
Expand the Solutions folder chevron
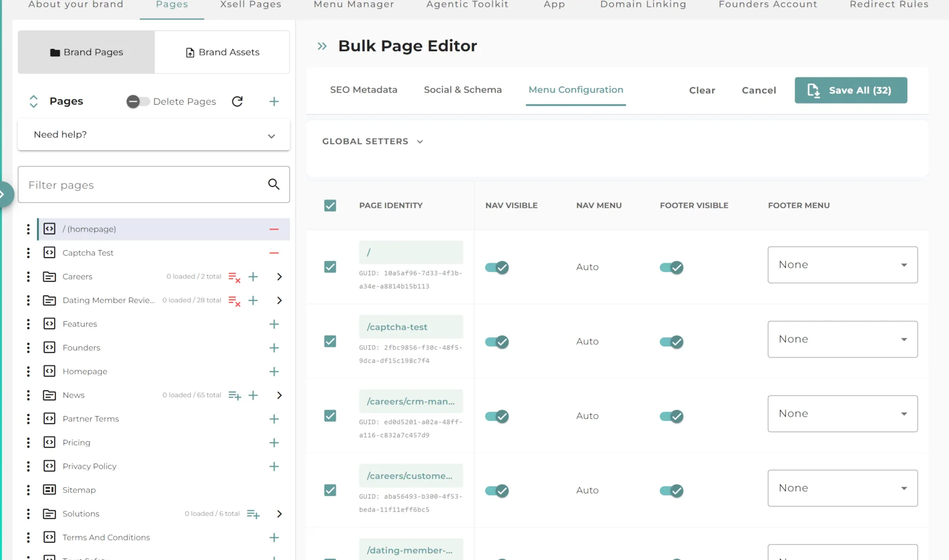[279, 514]
